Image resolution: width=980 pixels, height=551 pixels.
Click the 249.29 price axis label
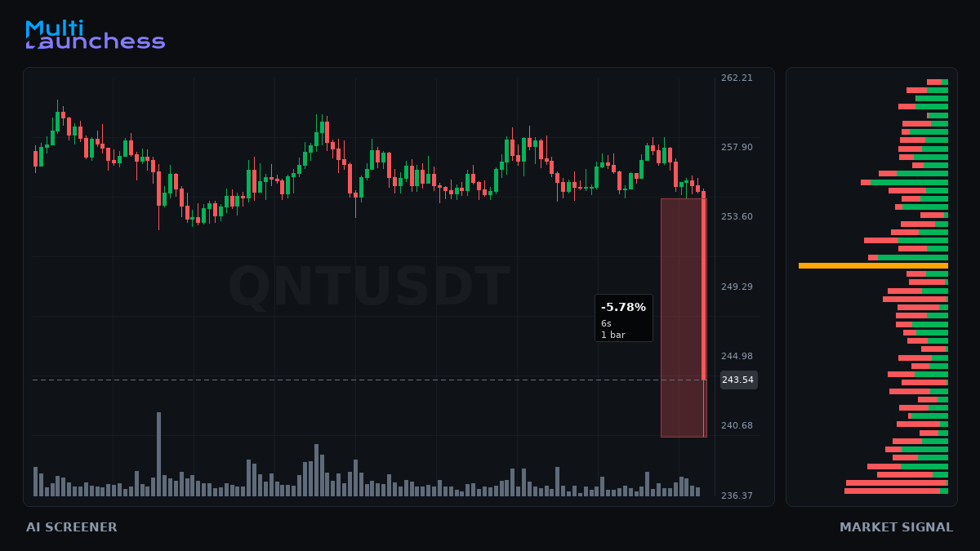point(737,287)
